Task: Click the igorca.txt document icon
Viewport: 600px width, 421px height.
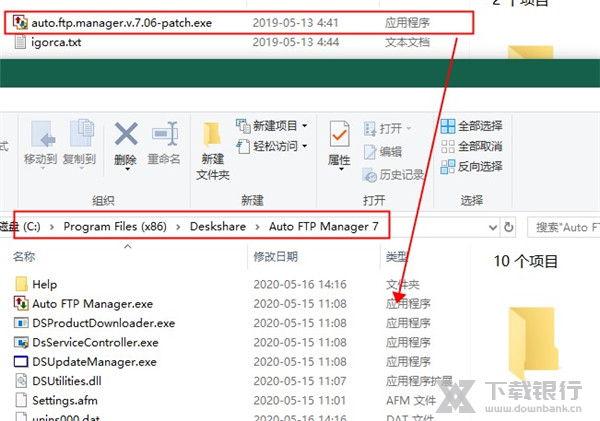Action: tap(20, 42)
